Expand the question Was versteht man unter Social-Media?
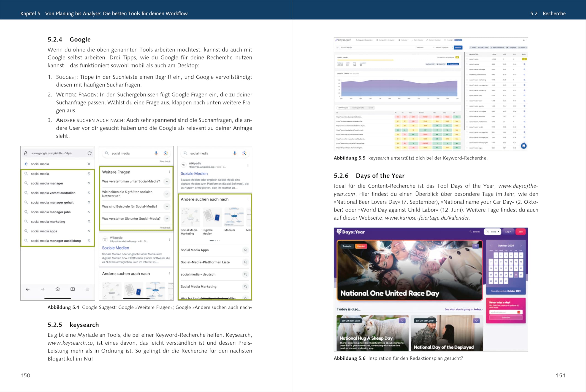 [167, 181]
